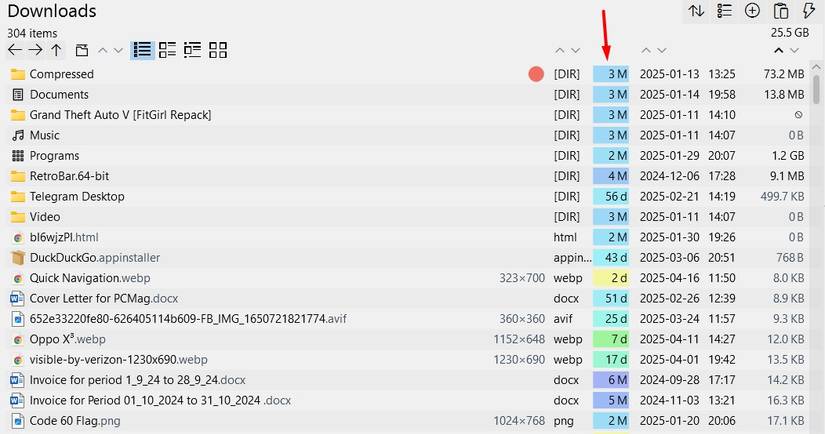Select the Grand Theft Auto V [FitGirl Repack] name
The height and width of the screenshot is (434, 825).
[x=120, y=115]
